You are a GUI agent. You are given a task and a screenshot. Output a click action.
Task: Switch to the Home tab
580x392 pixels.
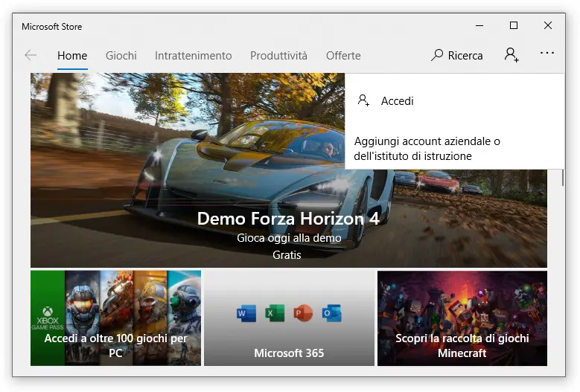[x=72, y=55]
